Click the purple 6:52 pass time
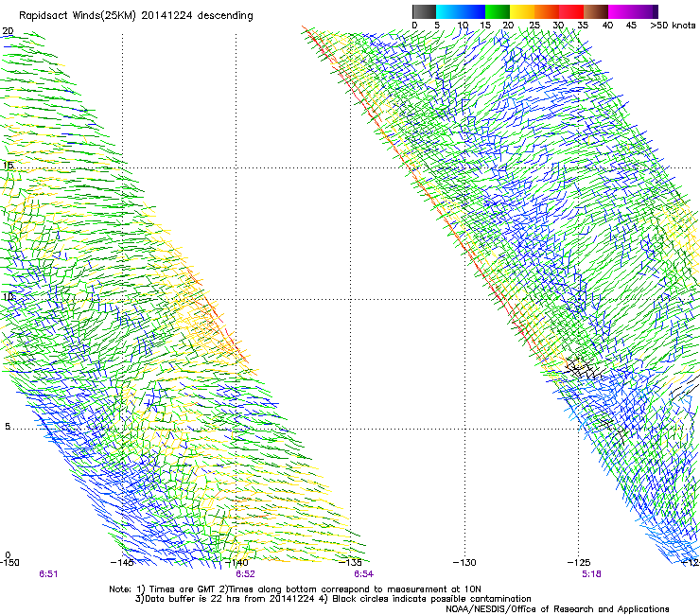 pos(246,574)
